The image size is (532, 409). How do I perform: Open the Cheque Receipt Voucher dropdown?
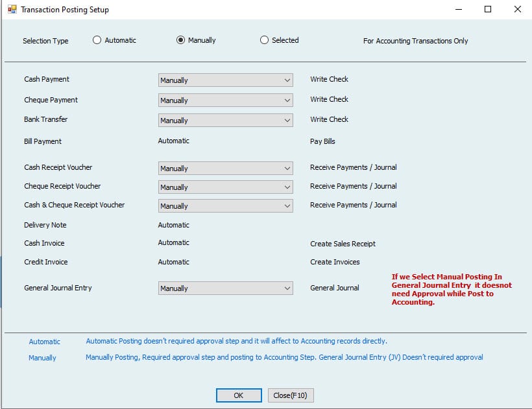[226, 187]
